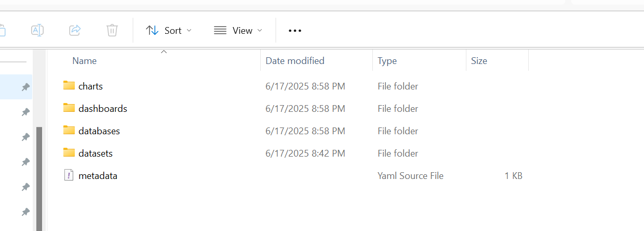
Task: Click the last pin icon in sidebar
Action: click(x=25, y=212)
